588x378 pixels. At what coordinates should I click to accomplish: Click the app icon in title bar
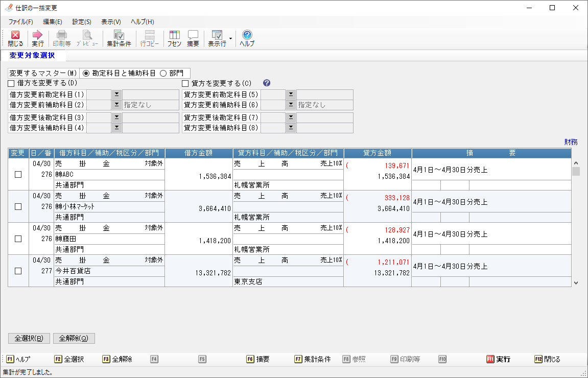(8, 8)
